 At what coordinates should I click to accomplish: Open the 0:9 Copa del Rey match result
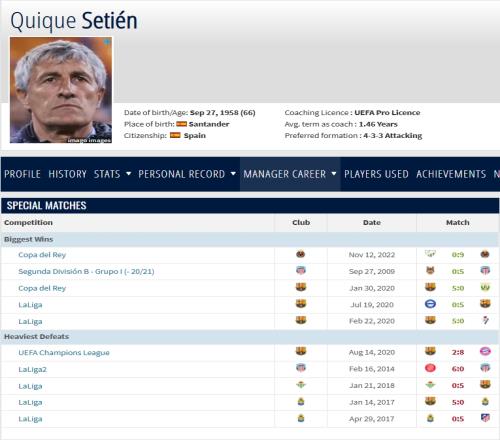click(x=458, y=255)
